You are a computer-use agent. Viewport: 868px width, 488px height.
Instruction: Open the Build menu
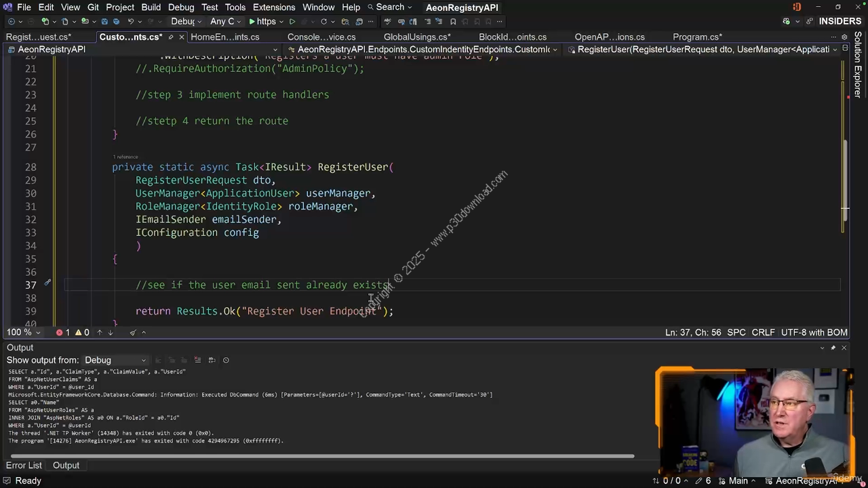(151, 7)
